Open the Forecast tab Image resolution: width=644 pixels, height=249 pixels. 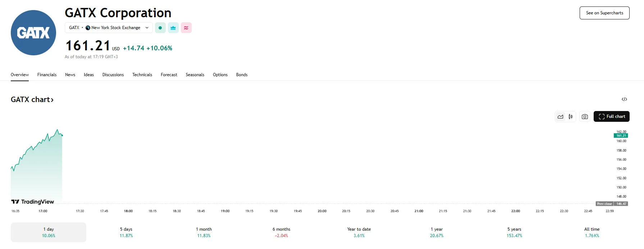(x=169, y=75)
